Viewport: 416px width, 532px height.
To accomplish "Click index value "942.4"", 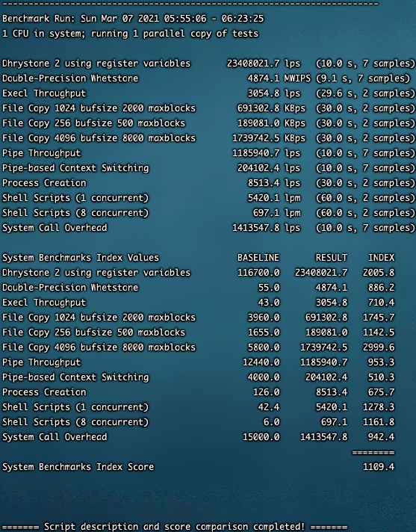I will coord(381,436).
